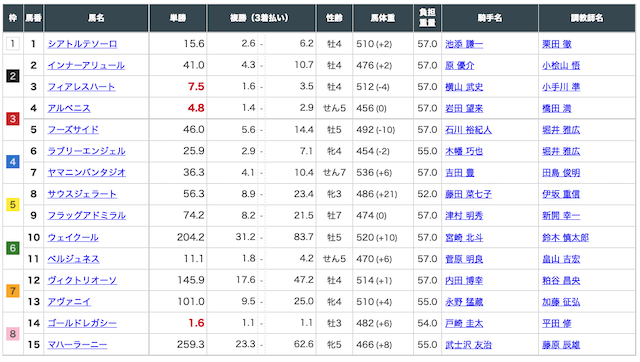The height and width of the screenshot is (362, 640).
Task: Open horse サウスジェラート link
Action: (x=82, y=194)
